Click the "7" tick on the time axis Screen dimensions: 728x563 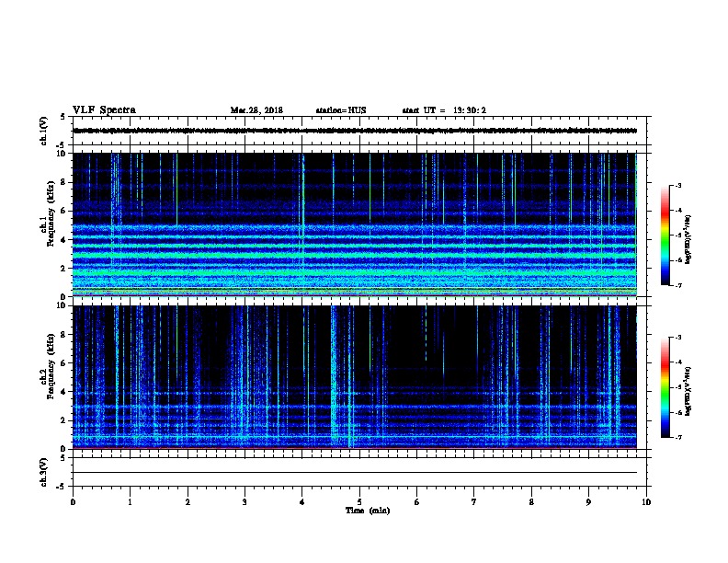[x=474, y=502]
